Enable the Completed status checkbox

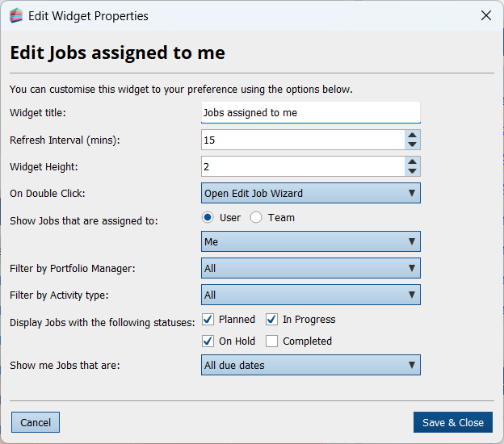tap(271, 341)
